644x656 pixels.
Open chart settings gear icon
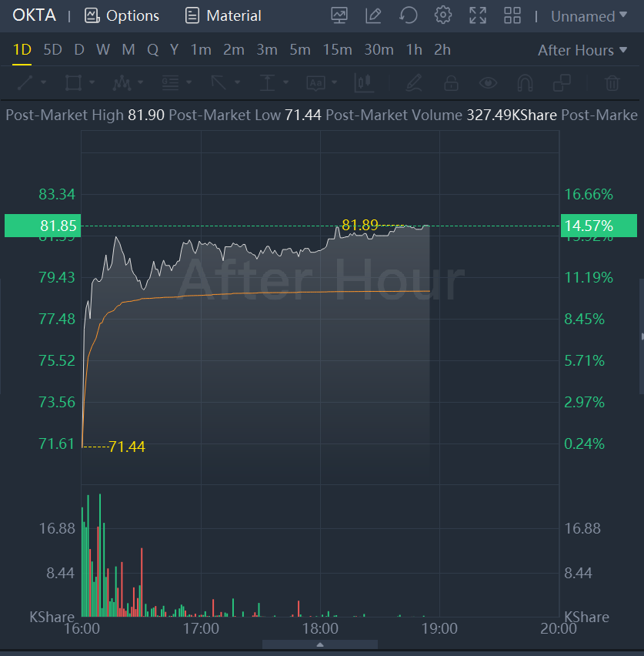click(x=443, y=15)
